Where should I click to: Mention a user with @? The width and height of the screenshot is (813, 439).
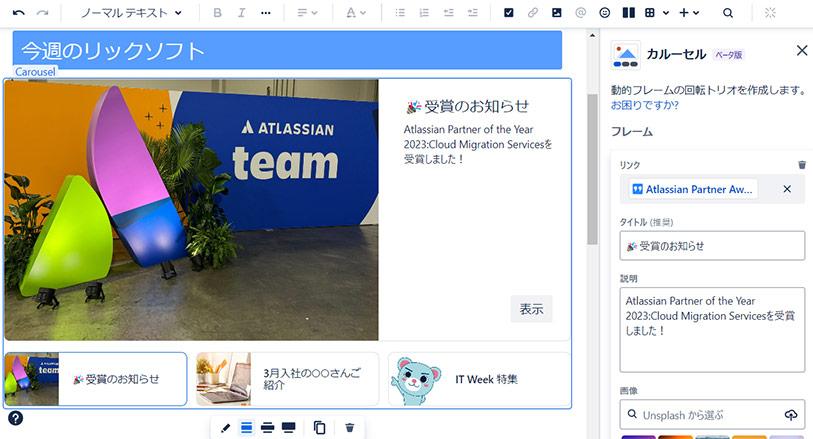tap(580, 13)
